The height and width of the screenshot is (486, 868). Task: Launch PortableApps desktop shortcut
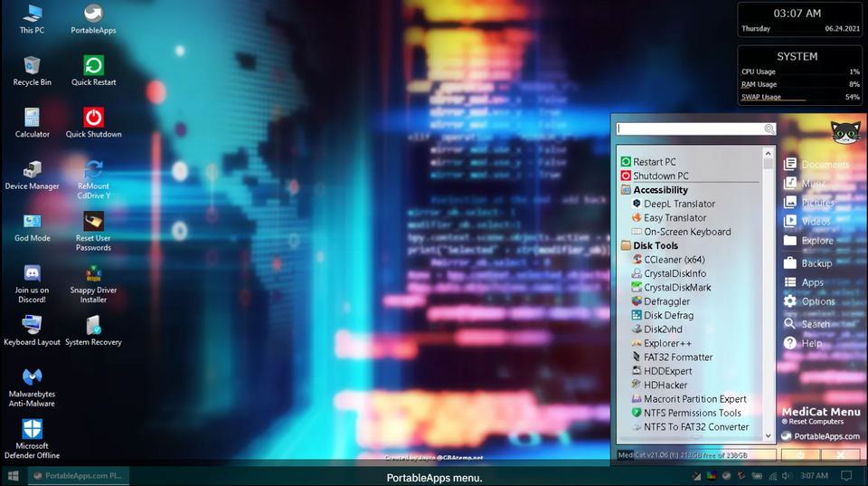(93, 19)
